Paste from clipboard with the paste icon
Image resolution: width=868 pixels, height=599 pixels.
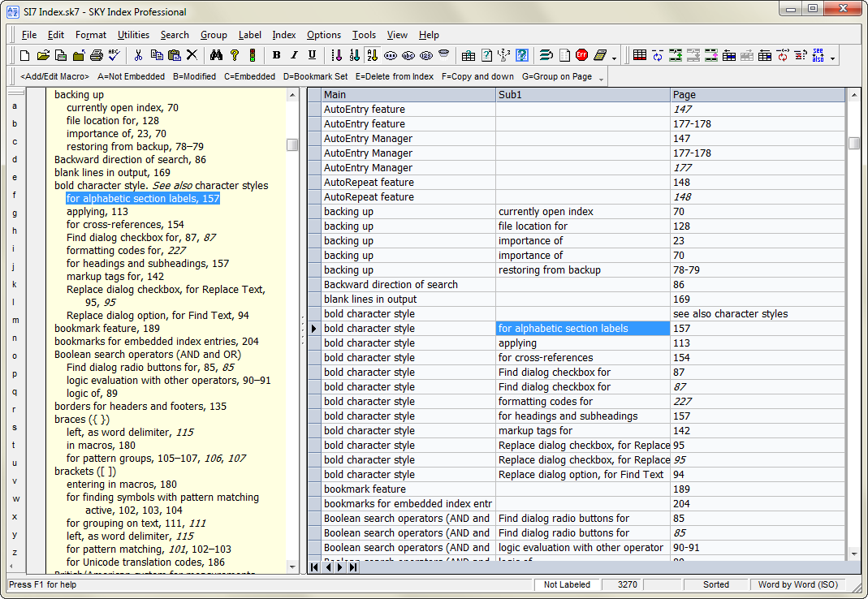(x=175, y=55)
